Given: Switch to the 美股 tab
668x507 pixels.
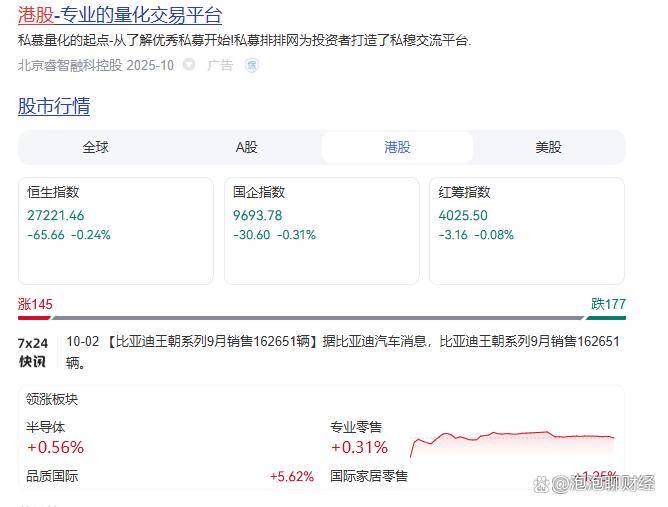Looking at the screenshot, I should pyautogui.click(x=548, y=147).
